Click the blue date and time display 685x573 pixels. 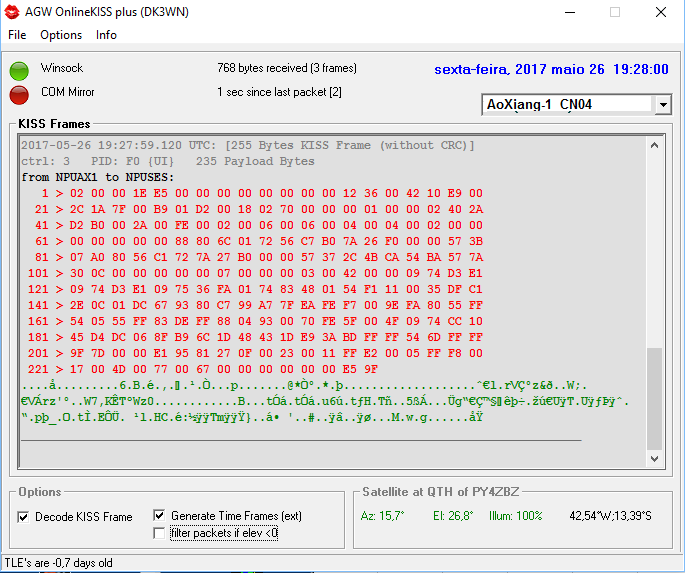[x=551, y=70]
